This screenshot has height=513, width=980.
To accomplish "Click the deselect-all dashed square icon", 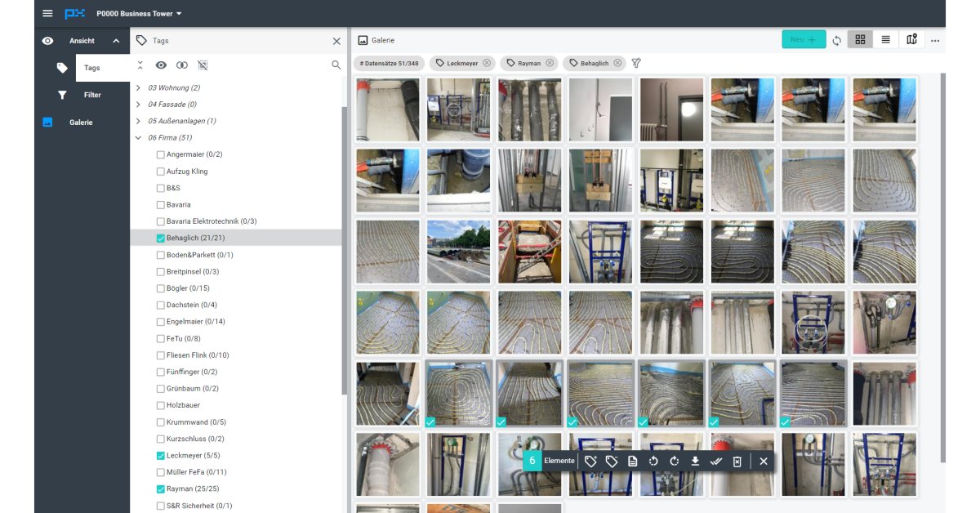I will 203,65.
